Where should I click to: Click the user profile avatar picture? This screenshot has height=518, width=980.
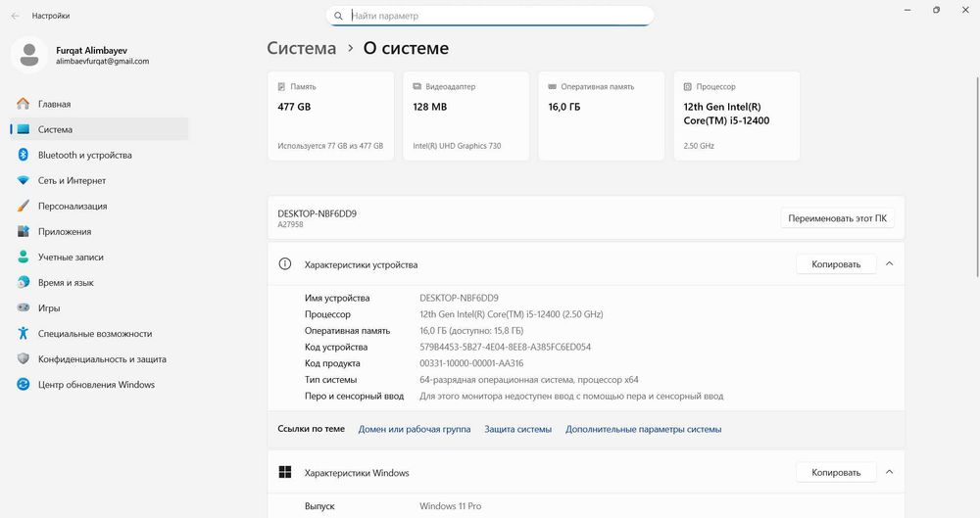29,55
